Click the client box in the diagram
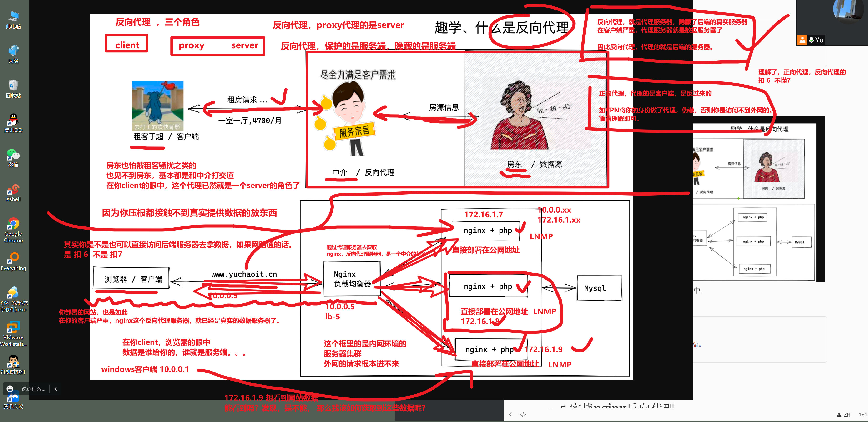Image resolution: width=868 pixels, height=422 pixels. tap(126, 43)
